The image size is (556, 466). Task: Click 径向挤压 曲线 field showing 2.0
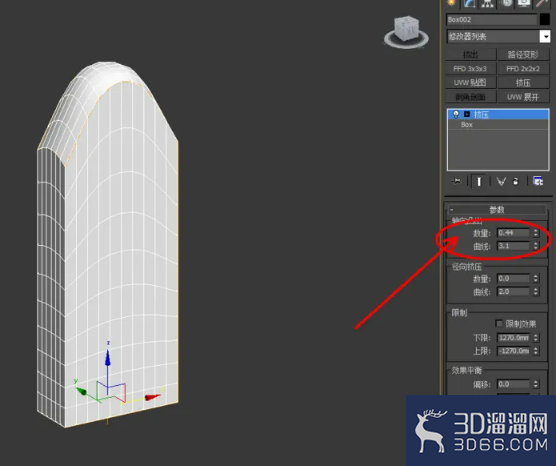coord(513,292)
